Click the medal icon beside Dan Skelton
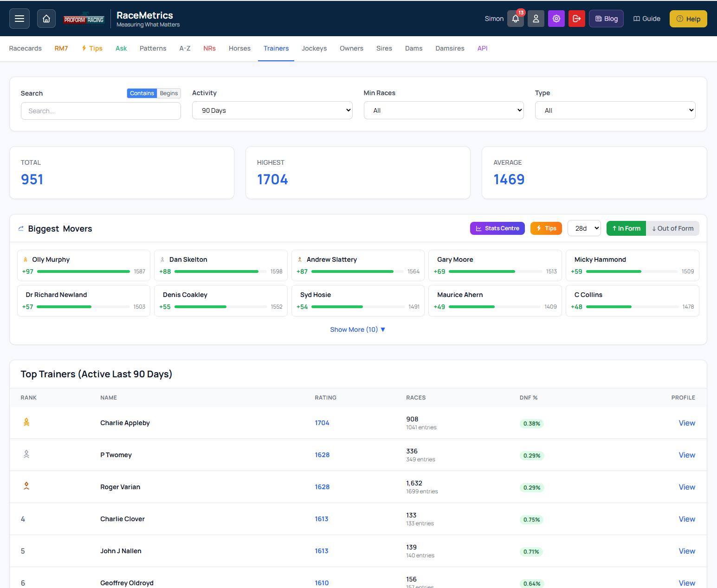The width and height of the screenshot is (717, 588). pyautogui.click(x=162, y=260)
